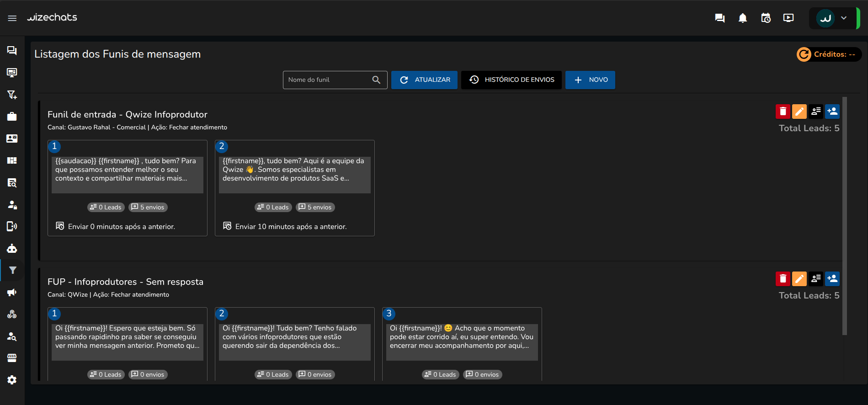Open the add-filter funnel icon in sidebar
The height and width of the screenshot is (405, 868).
point(12,95)
